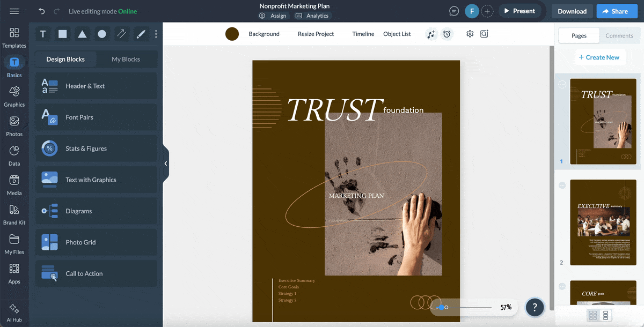
Task: Open the page timer settings
Action: [x=447, y=34]
